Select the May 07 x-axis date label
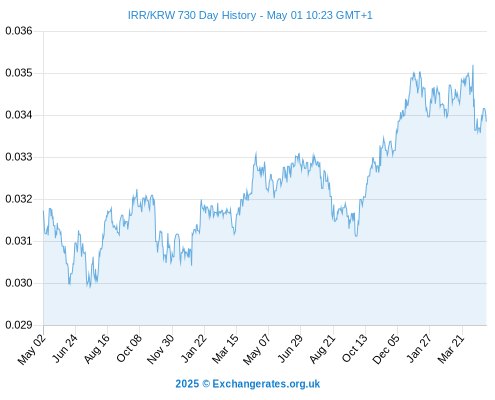Screen dimensions: 495x400 (x=256, y=349)
